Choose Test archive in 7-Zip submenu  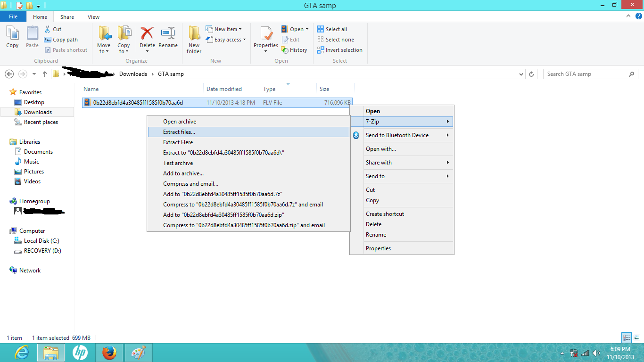point(248,163)
